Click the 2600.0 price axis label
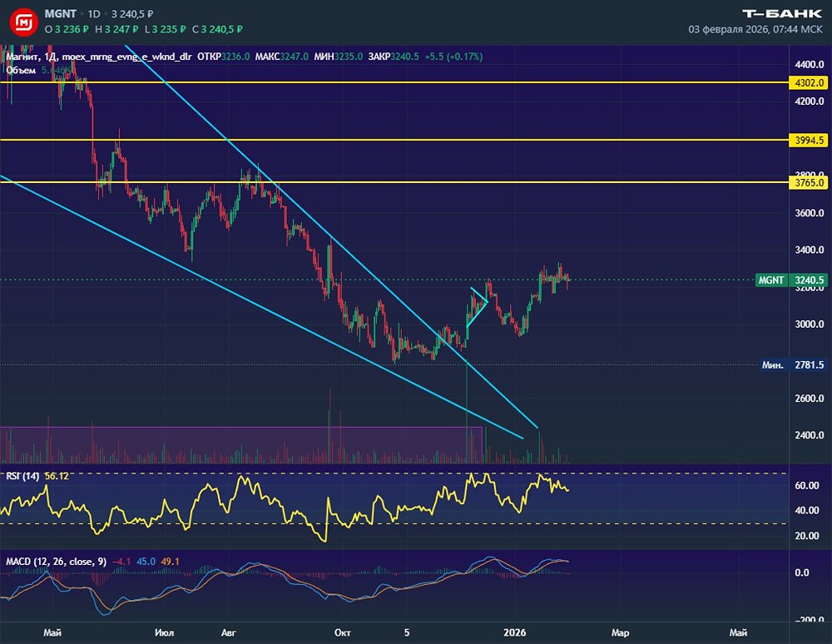The width and height of the screenshot is (832, 644). pyautogui.click(x=810, y=399)
